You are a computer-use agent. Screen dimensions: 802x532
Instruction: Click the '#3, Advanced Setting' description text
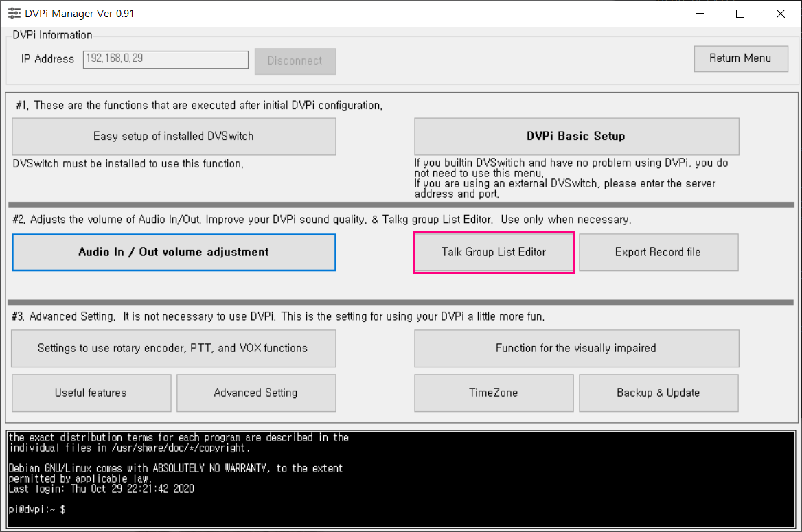[278, 316]
